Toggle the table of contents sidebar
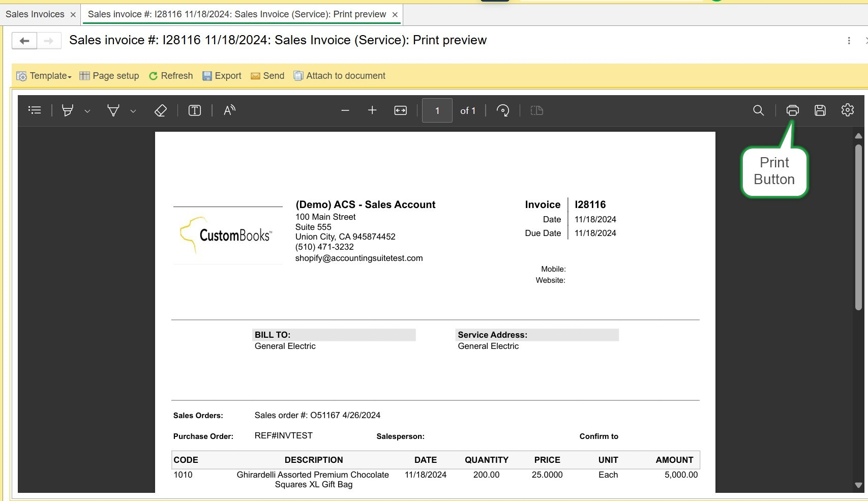 point(35,110)
